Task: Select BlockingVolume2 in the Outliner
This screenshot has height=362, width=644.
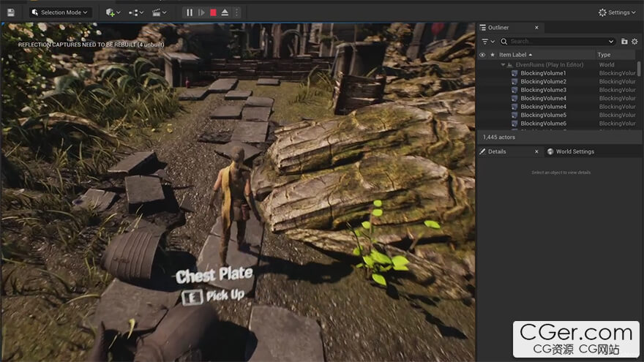Action: [543, 82]
